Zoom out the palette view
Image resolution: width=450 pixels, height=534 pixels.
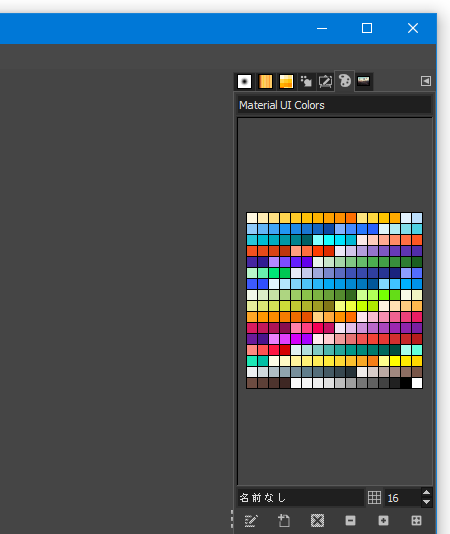[350, 520]
